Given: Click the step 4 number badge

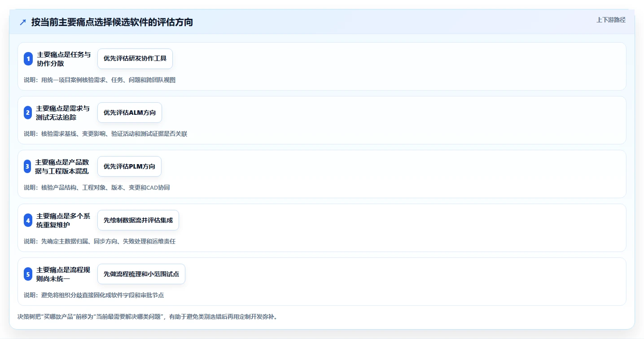Looking at the screenshot, I should point(28,220).
